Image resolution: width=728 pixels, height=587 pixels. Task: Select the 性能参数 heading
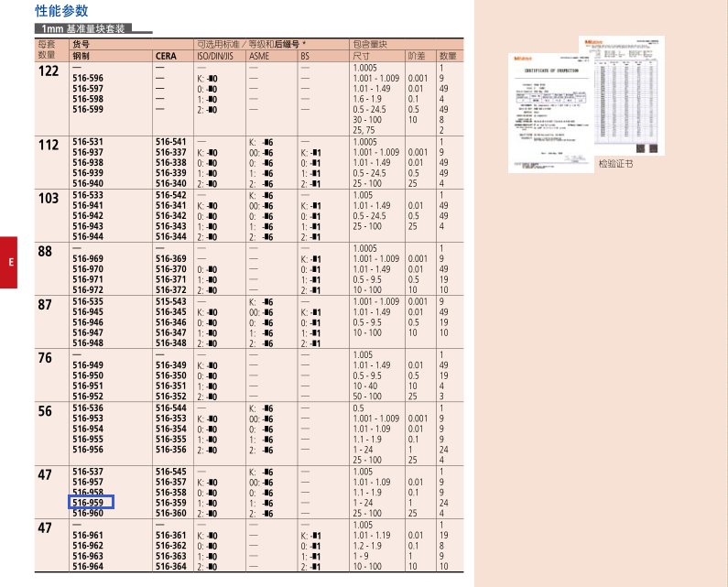point(61,10)
